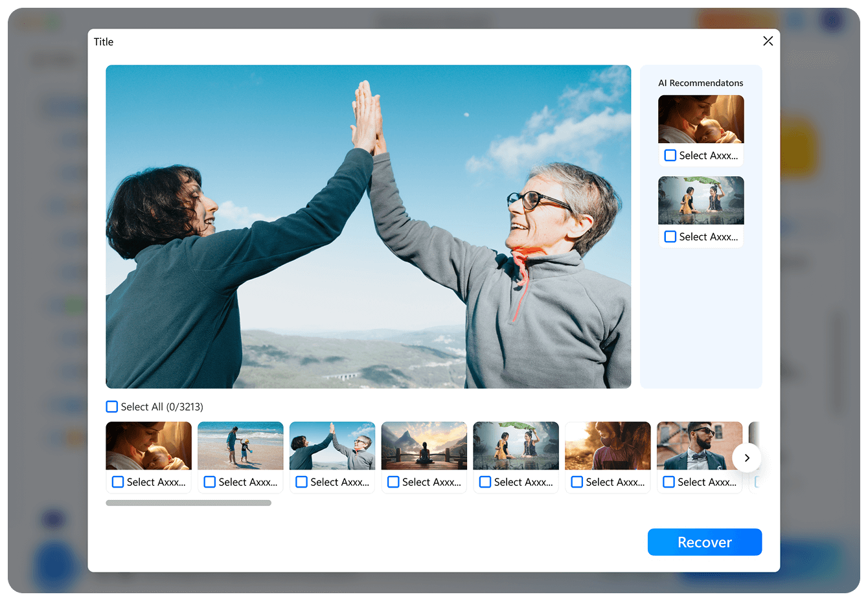Check the box under the AI-recommended girls under leaf photo
The image size is (868, 601).
pyautogui.click(x=670, y=237)
